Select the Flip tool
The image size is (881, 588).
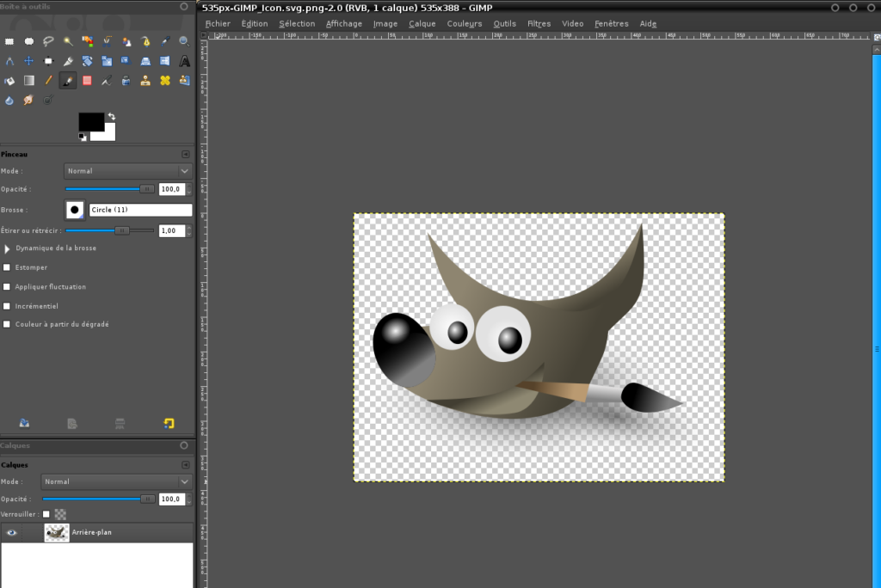point(165,61)
